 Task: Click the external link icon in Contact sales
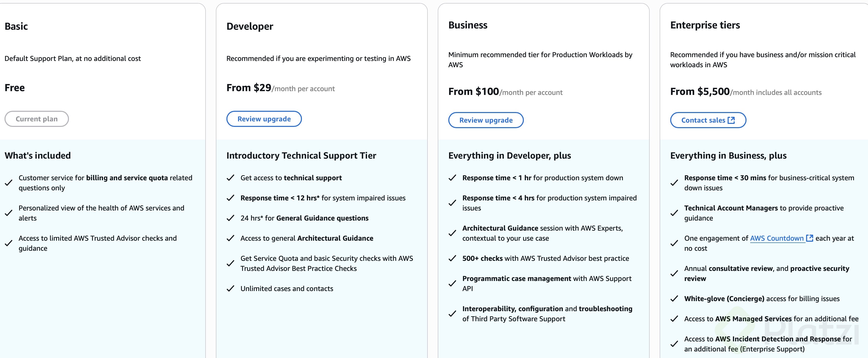point(731,120)
